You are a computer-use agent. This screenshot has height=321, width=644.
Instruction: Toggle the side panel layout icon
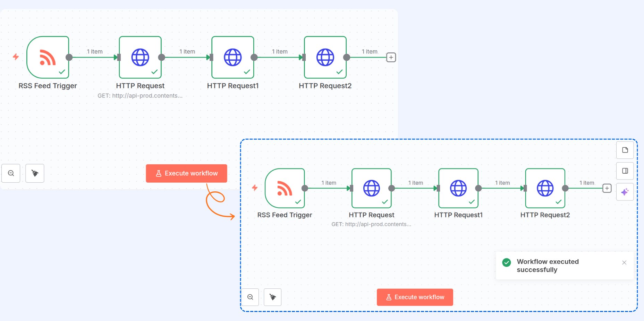coord(625,171)
